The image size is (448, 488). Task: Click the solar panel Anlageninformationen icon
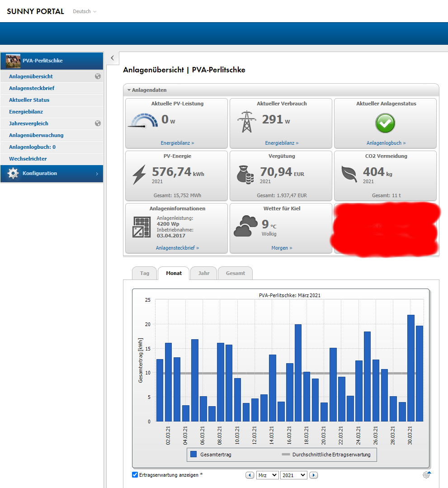[141, 227]
